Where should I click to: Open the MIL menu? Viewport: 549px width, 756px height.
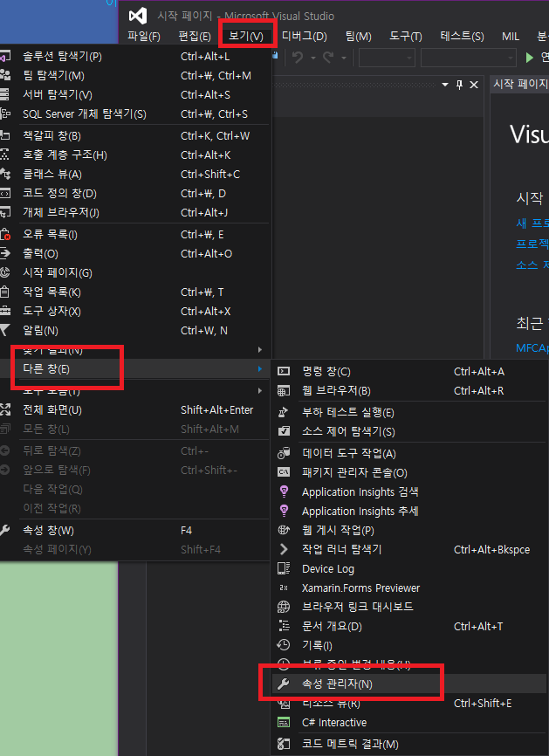point(511,36)
